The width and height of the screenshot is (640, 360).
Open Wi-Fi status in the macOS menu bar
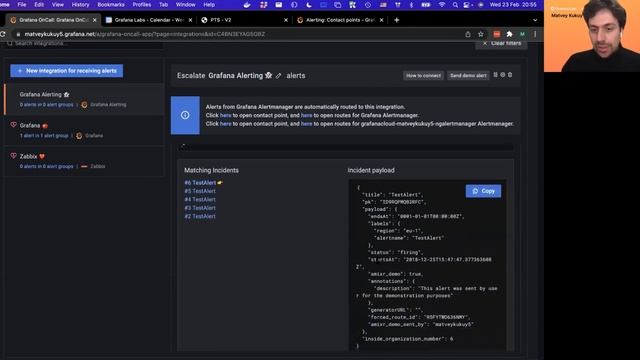pyautogui.click(x=442, y=5)
